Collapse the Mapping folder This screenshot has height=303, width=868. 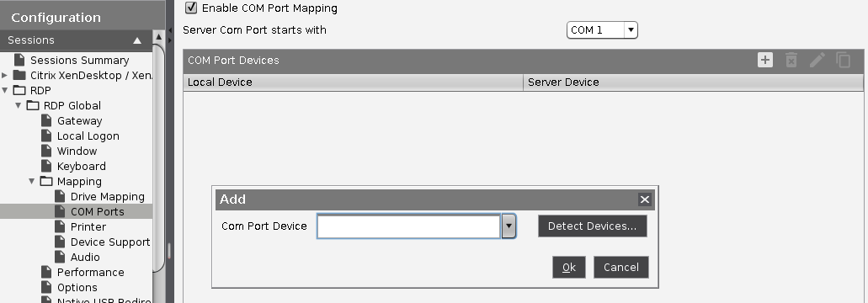click(x=32, y=181)
